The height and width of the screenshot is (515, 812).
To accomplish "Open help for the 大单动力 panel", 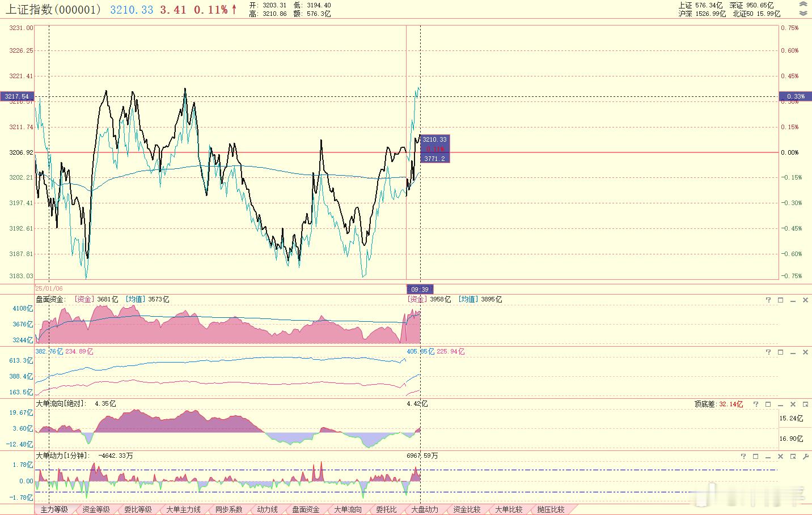I will point(743,456).
